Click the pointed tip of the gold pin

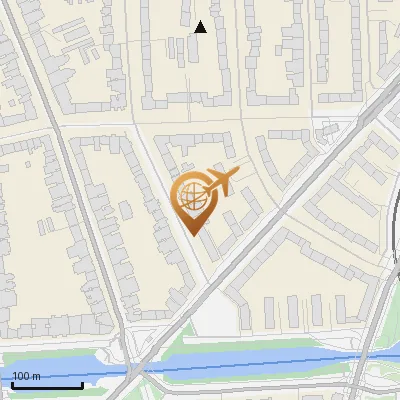click(194, 234)
